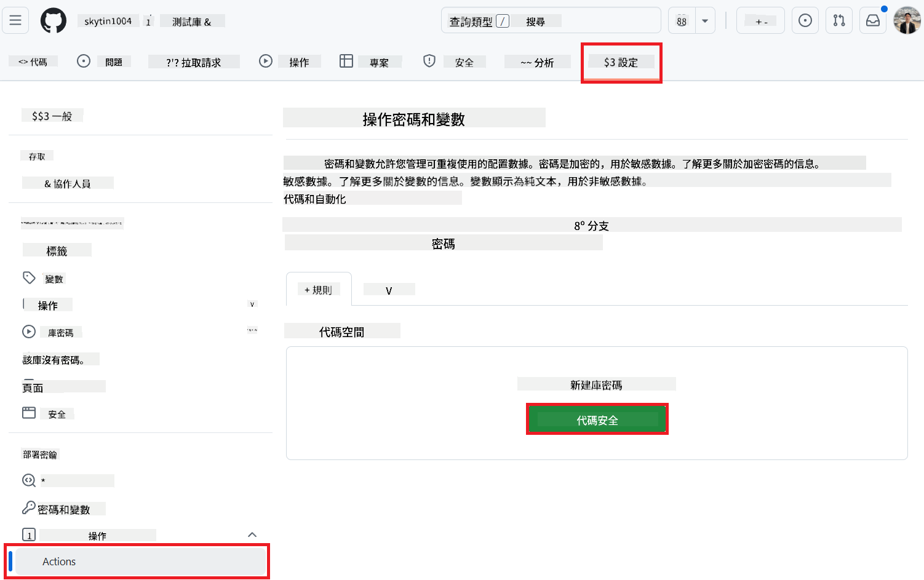Go to GitHub home via Octocat logo
Image resolution: width=924 pixels, height=580 pixels.
point(54,21)
